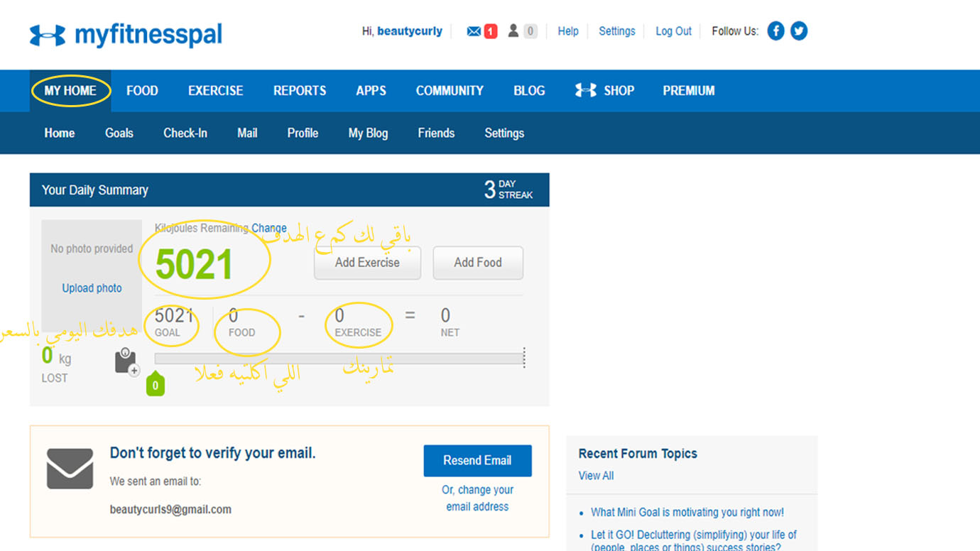Screen dimensions: 980x551
Task: Click the 0 kg LOST text
Action: point(56,364)
